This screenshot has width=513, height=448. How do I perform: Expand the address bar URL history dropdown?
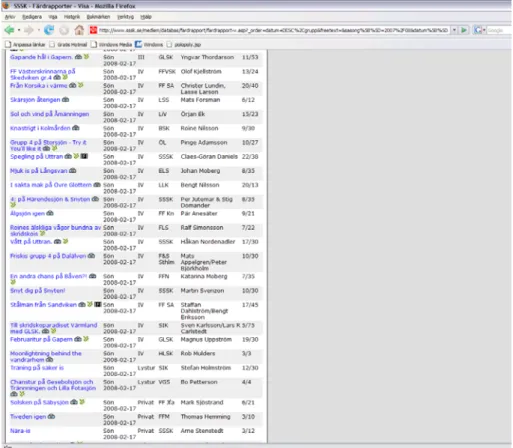tap(454, 30)
